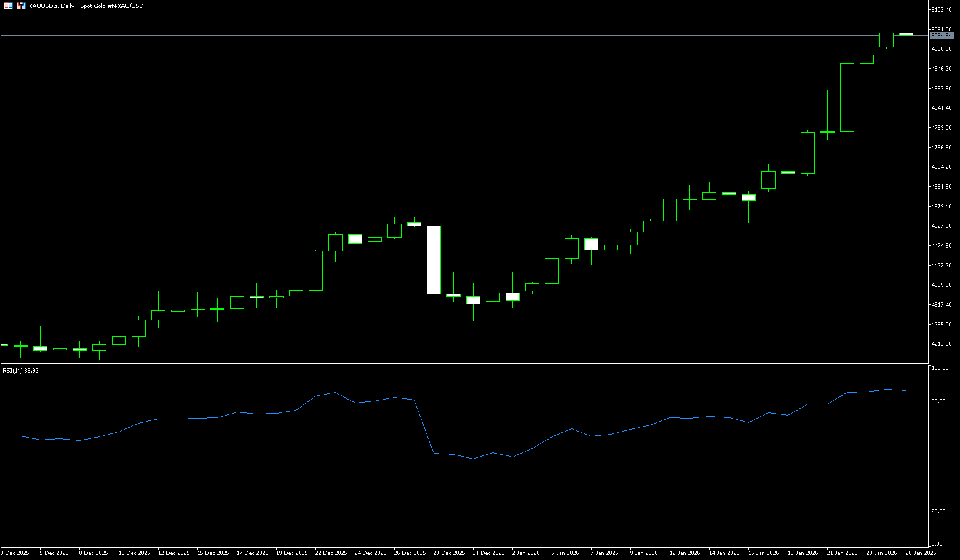Image resolution: width=960 pixels, height=560 pixels.
Task: Select the tall green candle on 22 Dec 2025
Action: pyautogui.click(x=315, y=270)
